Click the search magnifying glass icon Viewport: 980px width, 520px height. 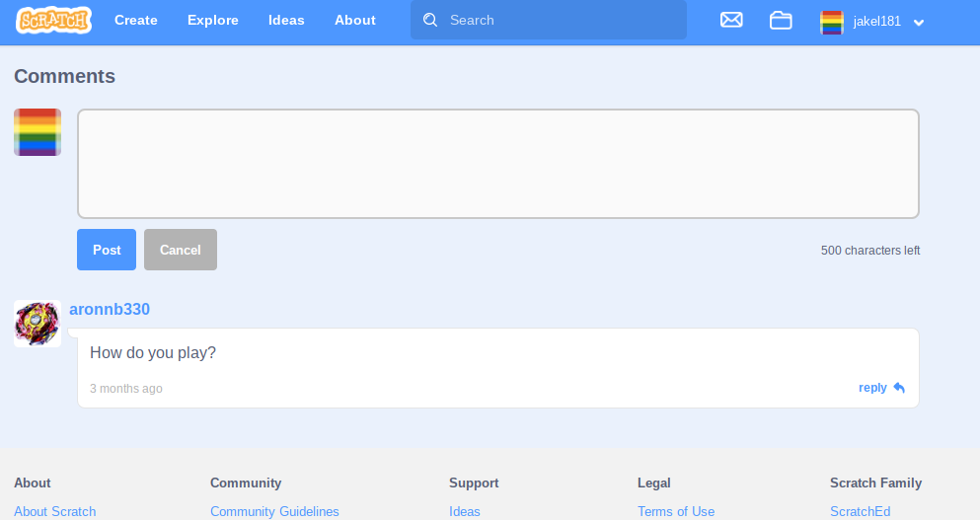point(430,20)
